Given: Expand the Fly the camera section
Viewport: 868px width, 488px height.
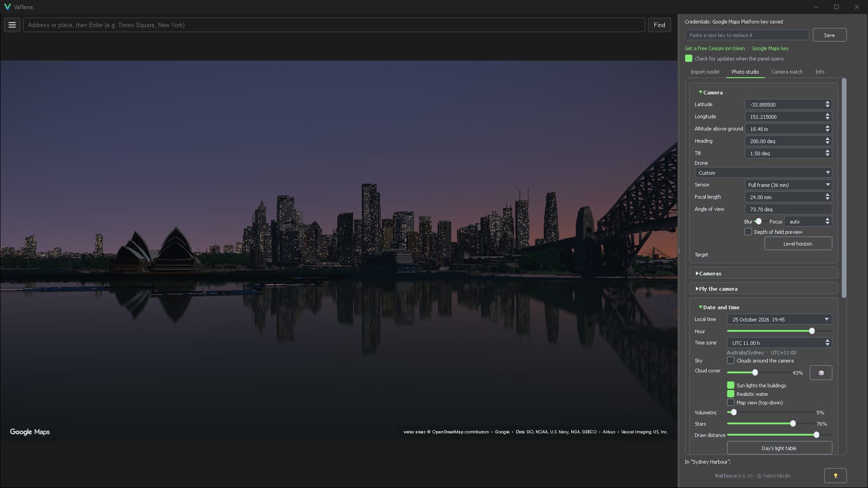Looking at the screenshot, I should (763, 289).
